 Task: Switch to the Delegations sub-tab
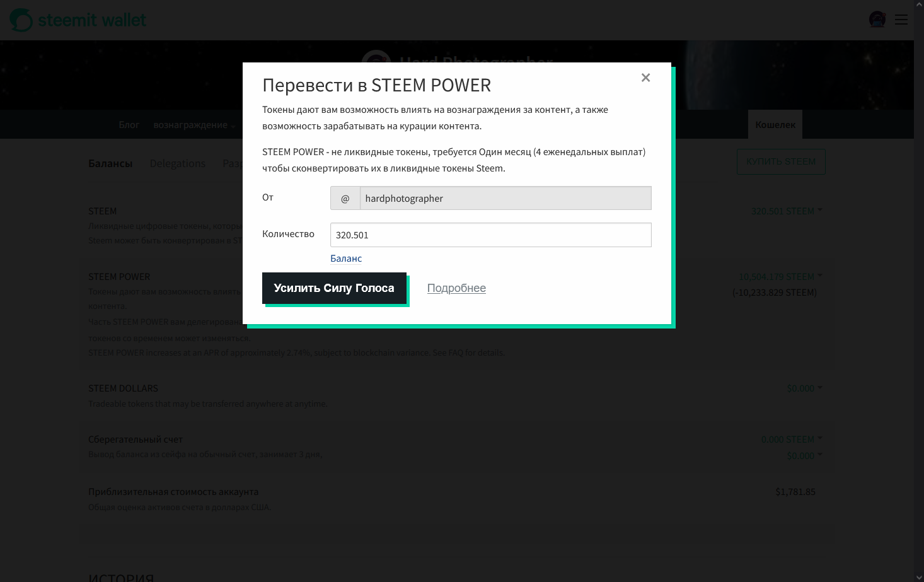click(x=178, y=163)
